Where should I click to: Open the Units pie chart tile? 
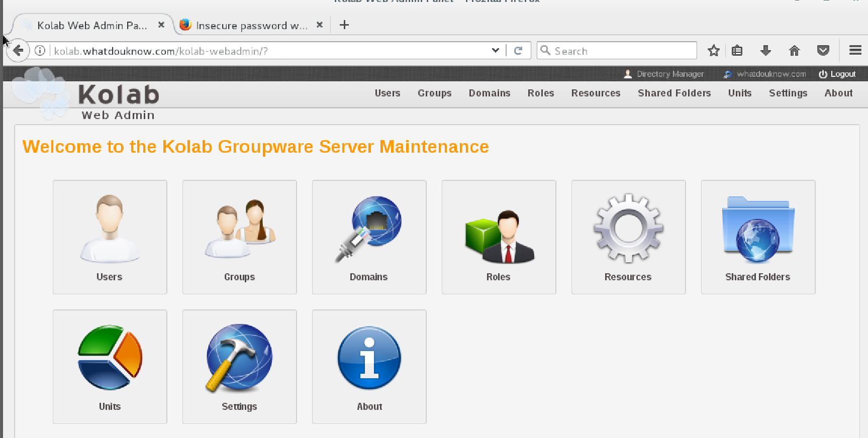[x=110, y=358]
